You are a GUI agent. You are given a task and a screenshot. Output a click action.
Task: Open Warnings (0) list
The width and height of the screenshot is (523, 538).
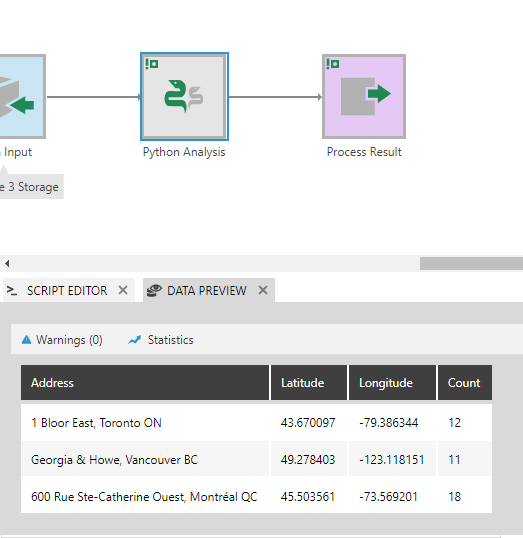click(x=62, y=340)
